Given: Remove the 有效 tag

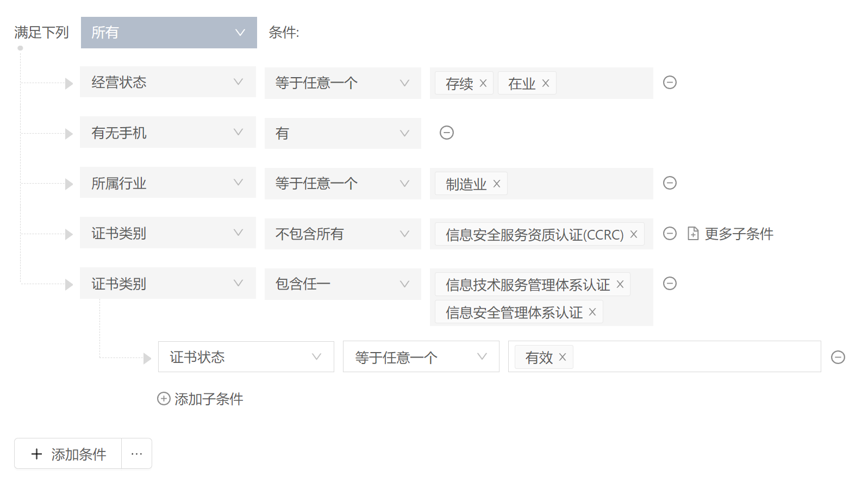Looking at the screenshot, I should 563,357.
